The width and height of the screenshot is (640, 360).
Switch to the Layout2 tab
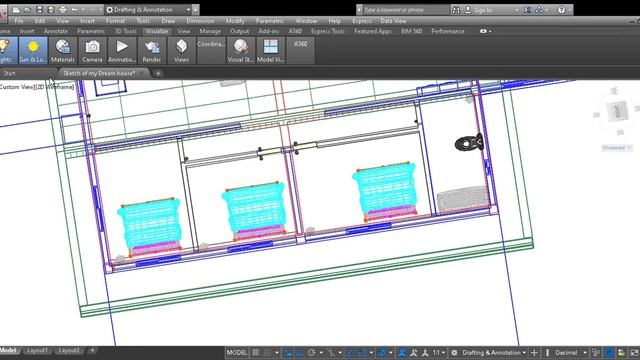[x=69, y=351]
